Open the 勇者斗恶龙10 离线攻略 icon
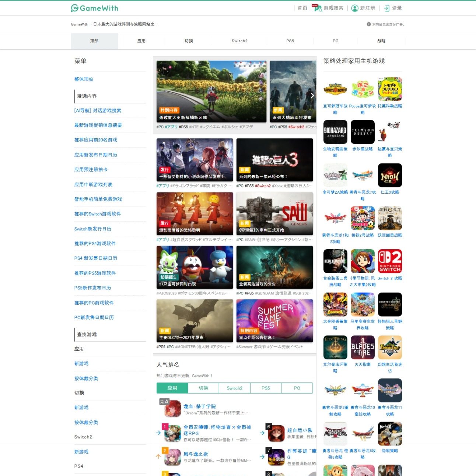 [363, 391]
